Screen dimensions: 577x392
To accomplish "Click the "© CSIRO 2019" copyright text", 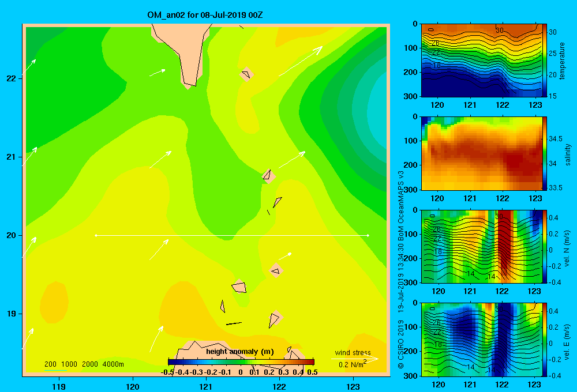I will 401,344.
